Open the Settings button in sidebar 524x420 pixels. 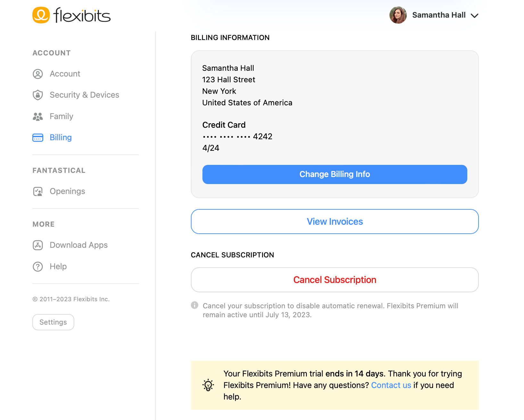pyautogui.click(x=53, y=322)
